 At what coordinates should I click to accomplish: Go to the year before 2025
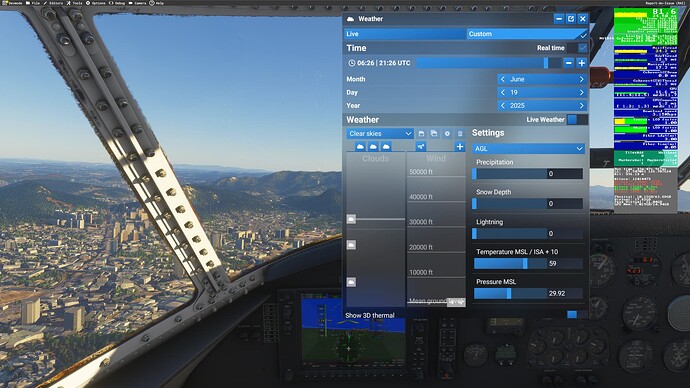503,106
